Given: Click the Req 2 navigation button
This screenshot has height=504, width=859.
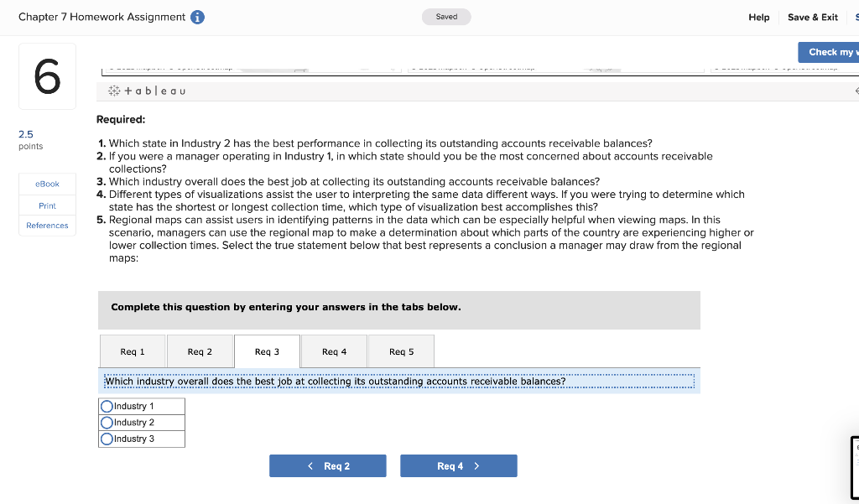Looking at the screenshot, I should [x=327, y=465].
